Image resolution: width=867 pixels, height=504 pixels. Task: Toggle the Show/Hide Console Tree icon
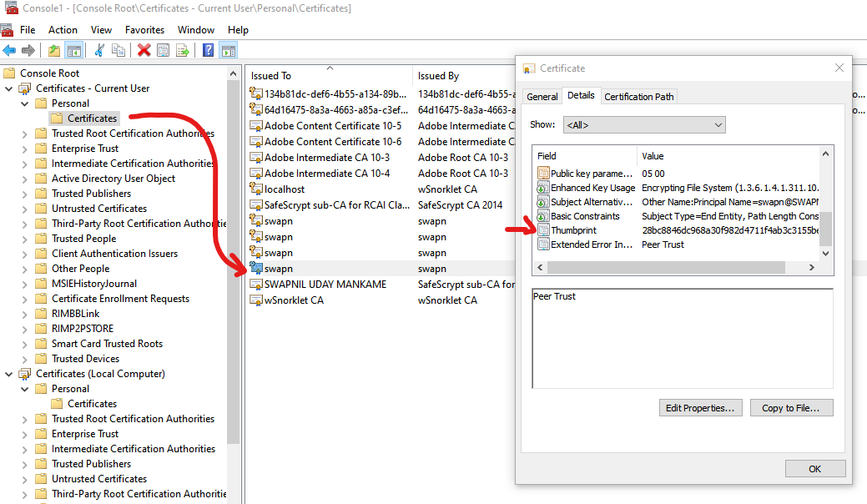click(74, 50)
